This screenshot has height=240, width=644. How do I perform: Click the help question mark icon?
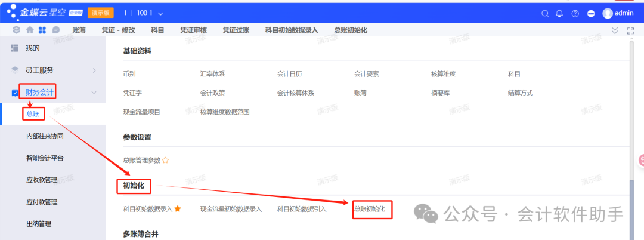[x=575, y=13]
